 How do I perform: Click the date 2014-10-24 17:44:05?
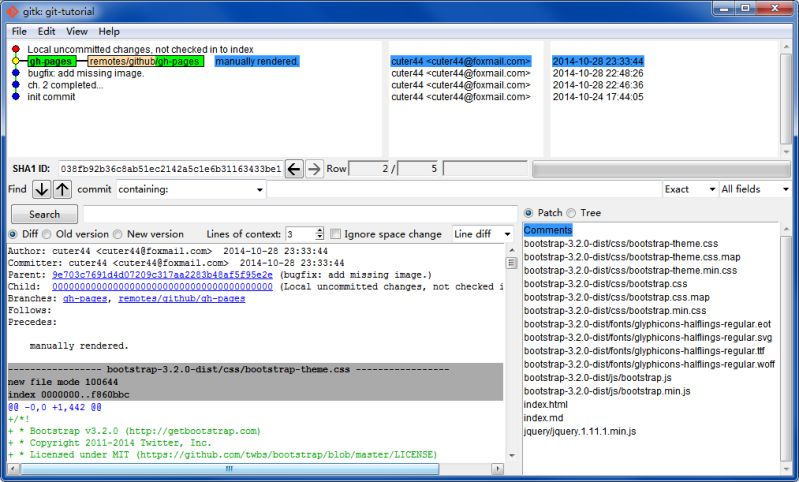pos(598,96)
